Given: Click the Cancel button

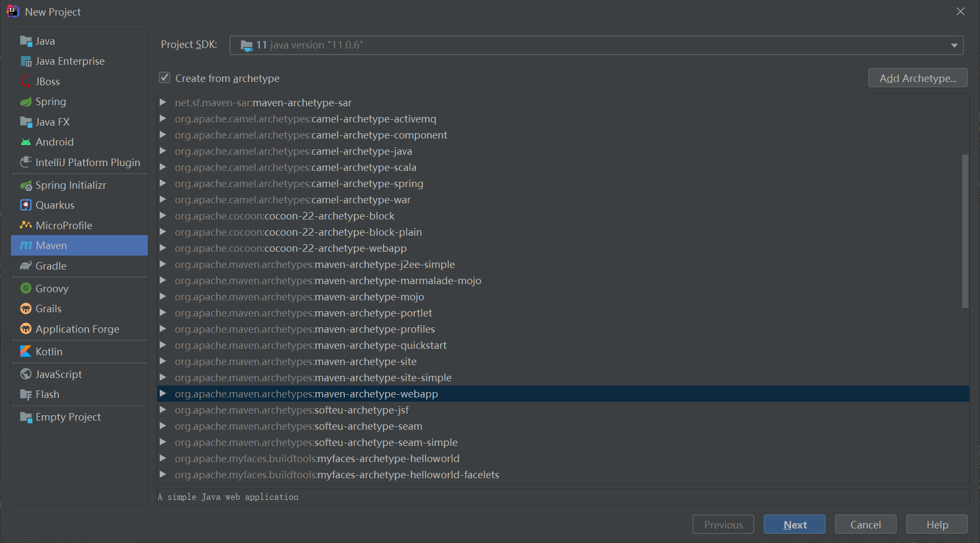Looking at the screenshot, I should click(x=866, y=525).
